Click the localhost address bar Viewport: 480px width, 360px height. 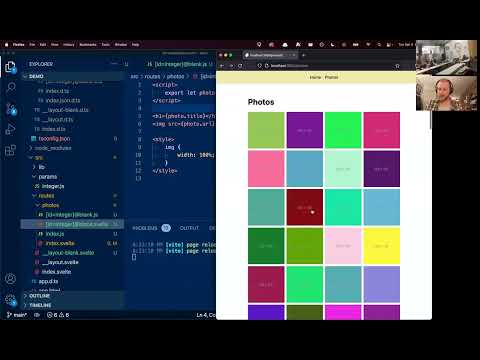click(327, 66)
